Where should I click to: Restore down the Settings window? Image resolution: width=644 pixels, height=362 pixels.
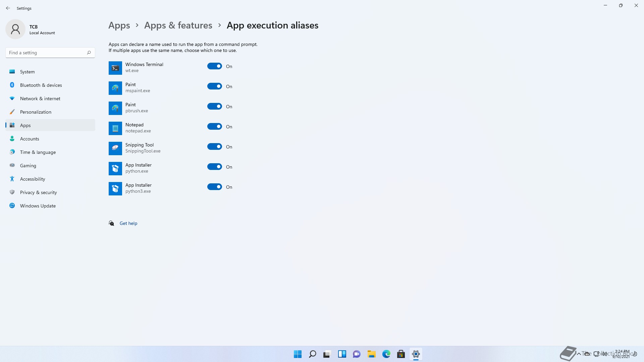pyautogui.click(x=621, y=5)
